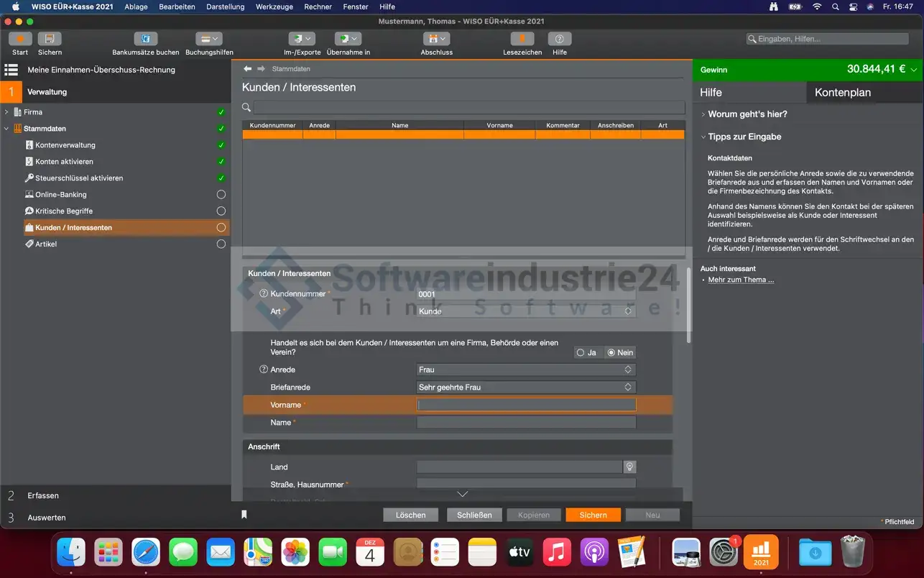Click the Start toolbar icon
Viewport: 924px width, 578px height.
20,39
